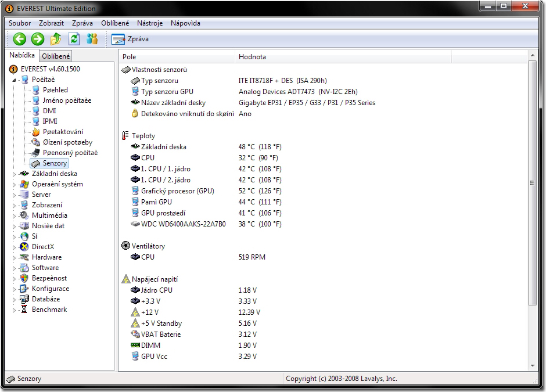Click the green Back arrow toolbar icon
Screen dimensions: 546x392
(20, 39)
